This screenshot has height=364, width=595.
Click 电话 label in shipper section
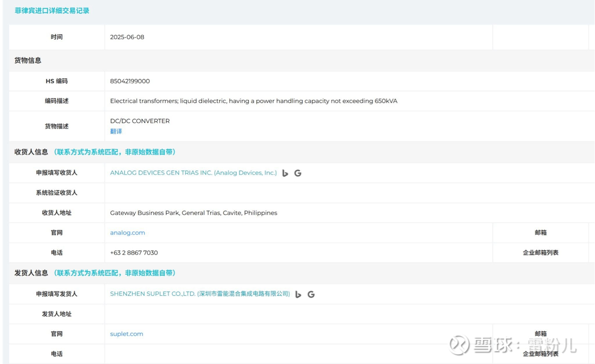57,354
